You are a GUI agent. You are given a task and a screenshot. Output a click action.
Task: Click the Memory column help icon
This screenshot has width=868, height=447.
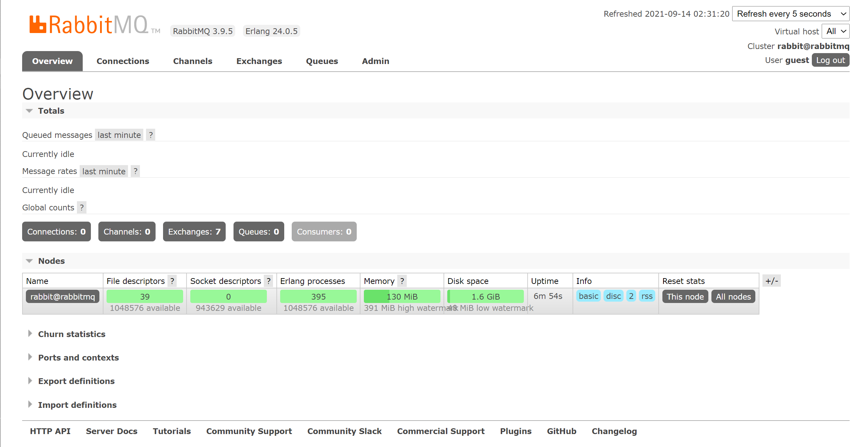point(402,281)
